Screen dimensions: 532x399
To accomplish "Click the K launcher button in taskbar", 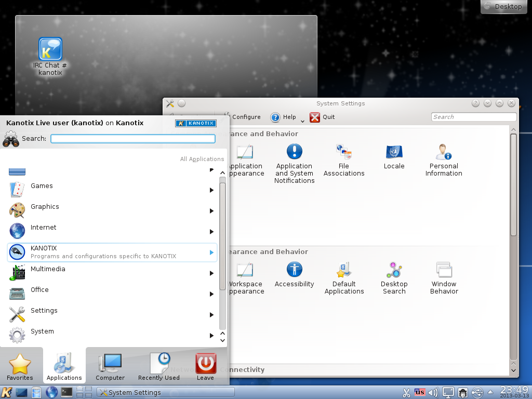I will (x=6, y=392).
